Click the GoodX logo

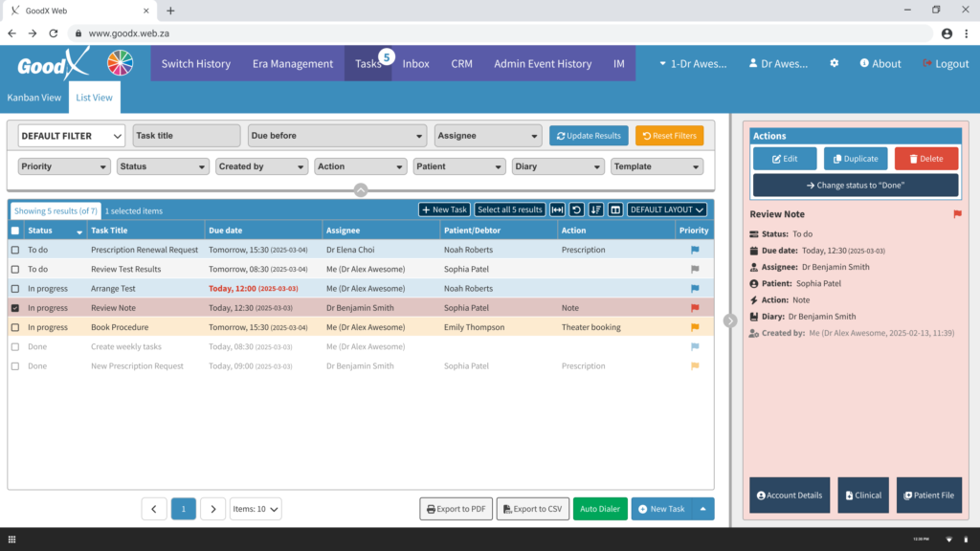[54, 64]
